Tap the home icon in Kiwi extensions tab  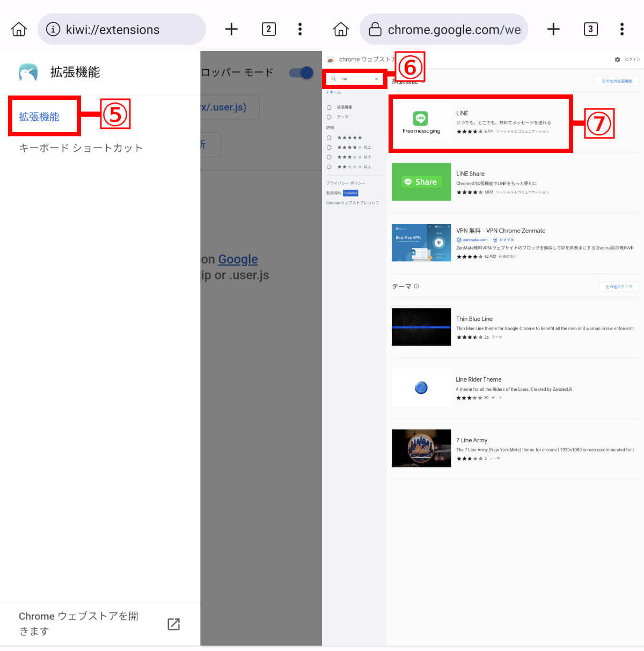tap(19, 29)
